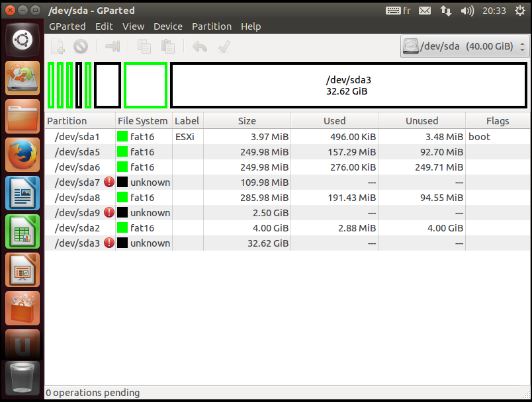Image resolution: width=532 pixels, height=402 pixels.
Task: Undo the last operation via toolbar
Action: point(199,46)
